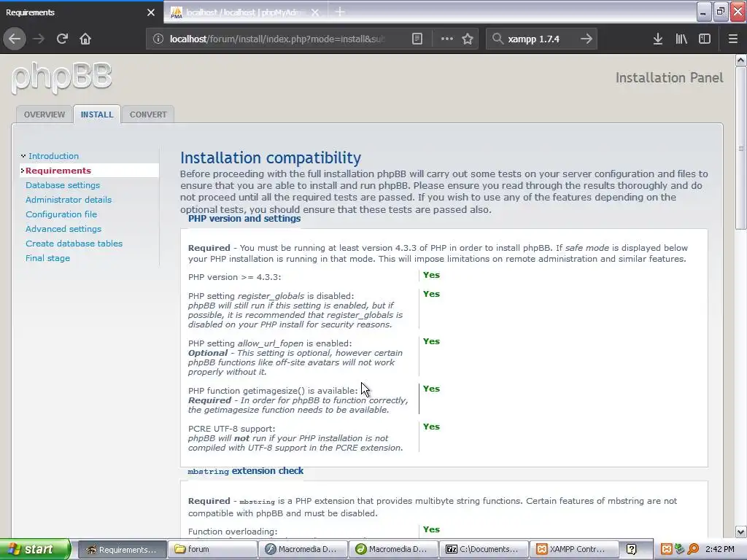The image size is (747, 560).
Task: Click Yes result for getimagesize() function
Action: point(432,389)
